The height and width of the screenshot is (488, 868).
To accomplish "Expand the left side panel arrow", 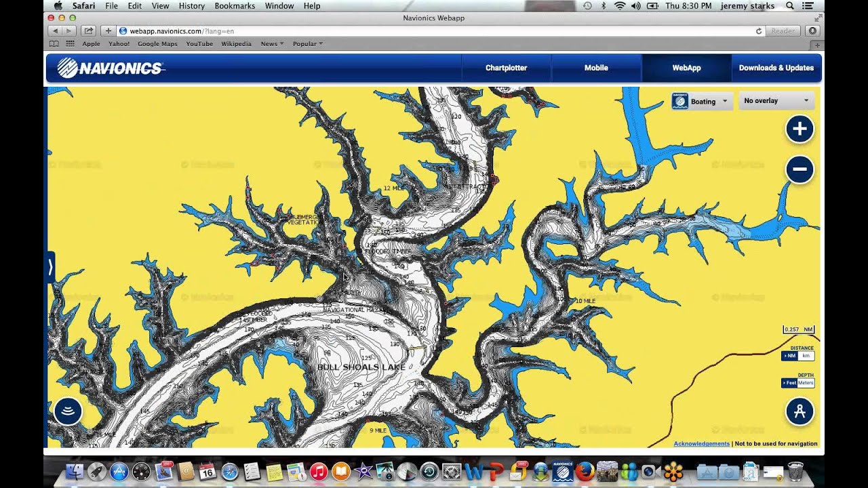I will click(x=50, y=267).
